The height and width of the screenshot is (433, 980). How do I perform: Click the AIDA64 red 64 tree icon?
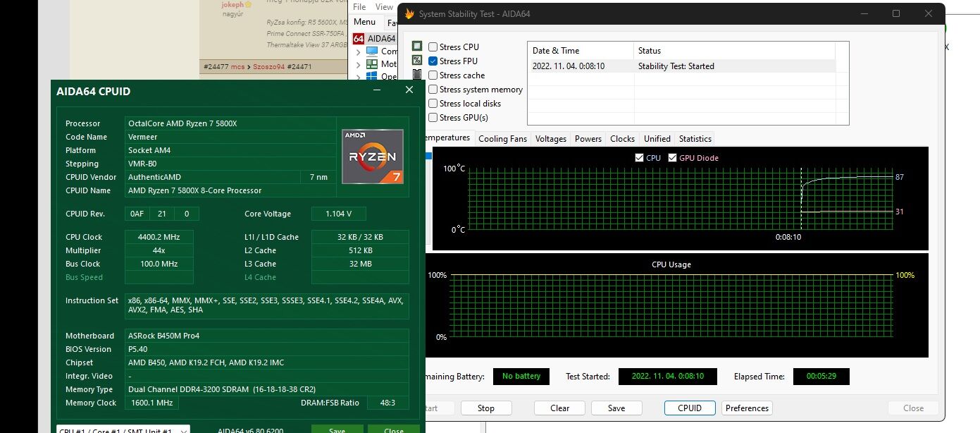click(359, 39)
